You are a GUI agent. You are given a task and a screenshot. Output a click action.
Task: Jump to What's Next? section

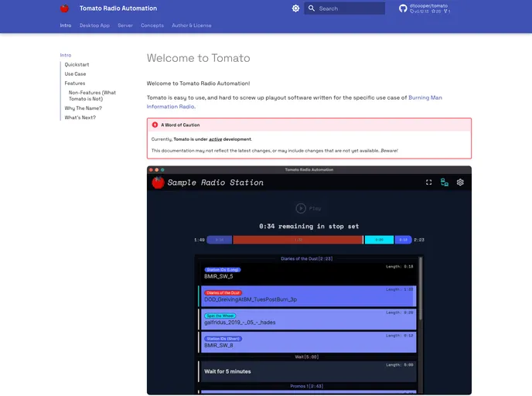80,118
